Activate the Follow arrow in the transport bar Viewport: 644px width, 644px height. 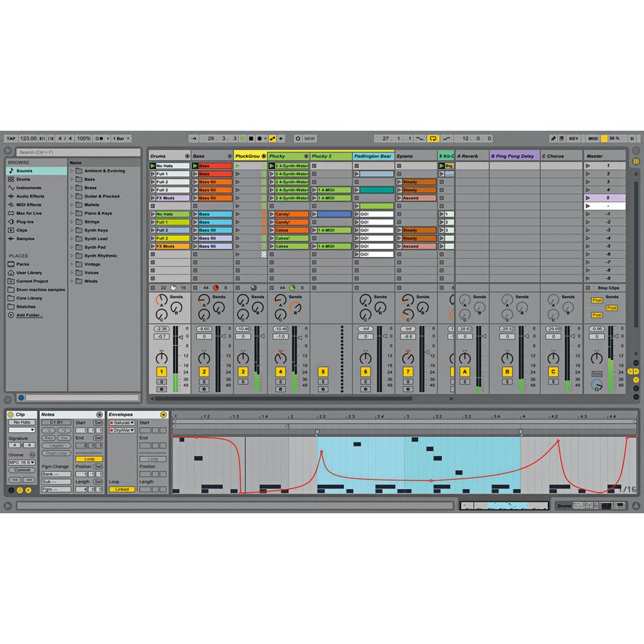tap(194, 138)
